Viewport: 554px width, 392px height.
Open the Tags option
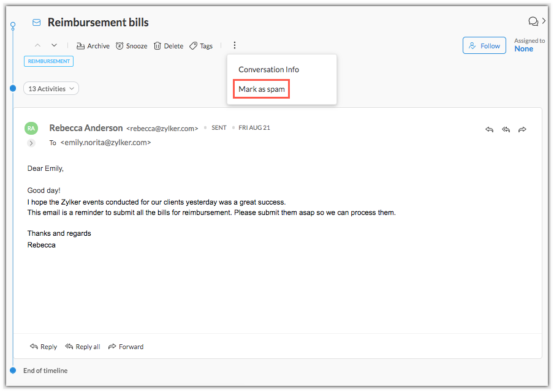click(201, 46)
